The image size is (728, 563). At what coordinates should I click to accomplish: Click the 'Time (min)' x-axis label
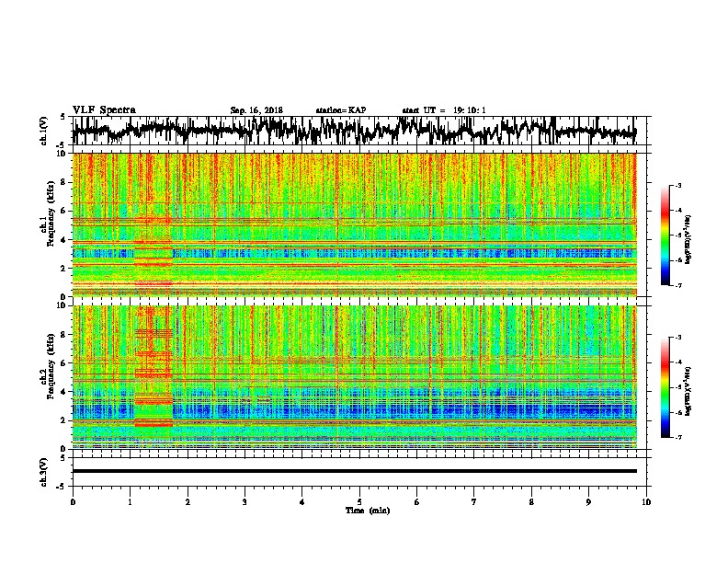(x=368, y=511)
